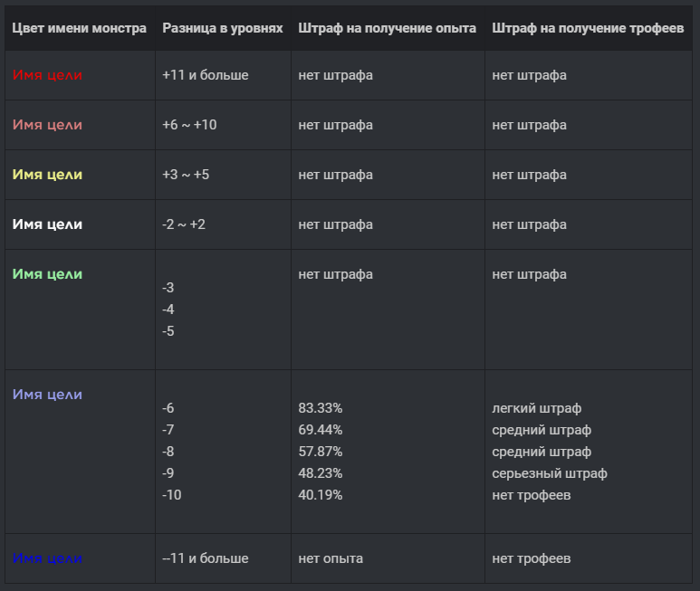The width and height of the screenshot is (700, 591).
Task: Click the 'Штраф на получение опыта' header
Action: coord(387,28)
